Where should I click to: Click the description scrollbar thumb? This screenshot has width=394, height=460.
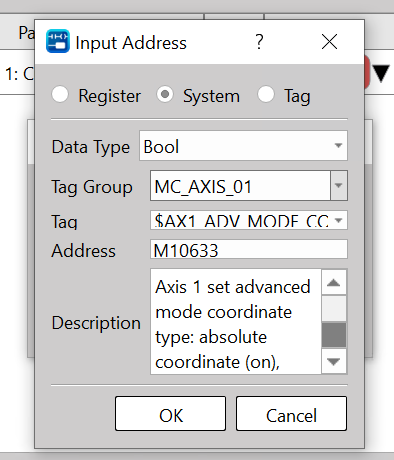(x=334, y=335)
